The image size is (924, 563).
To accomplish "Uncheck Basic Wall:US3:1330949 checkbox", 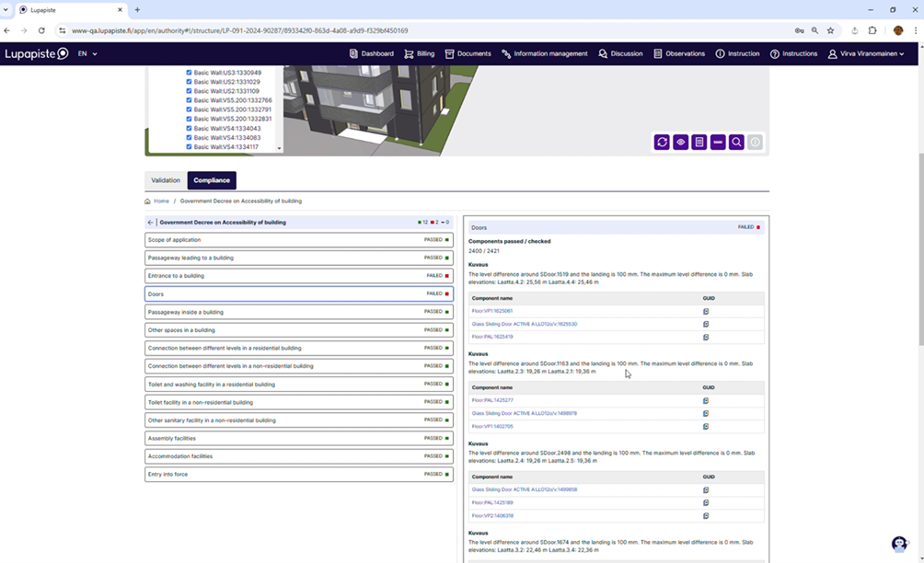I will pyautogui.click(x=190, y=73).
